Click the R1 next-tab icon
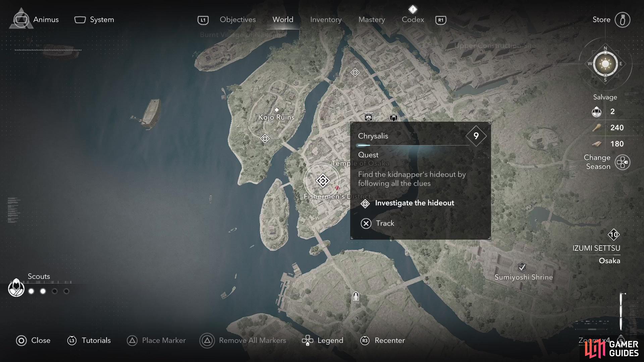The width and height of the screenshot is (644, 362). (x=441, y=20)
